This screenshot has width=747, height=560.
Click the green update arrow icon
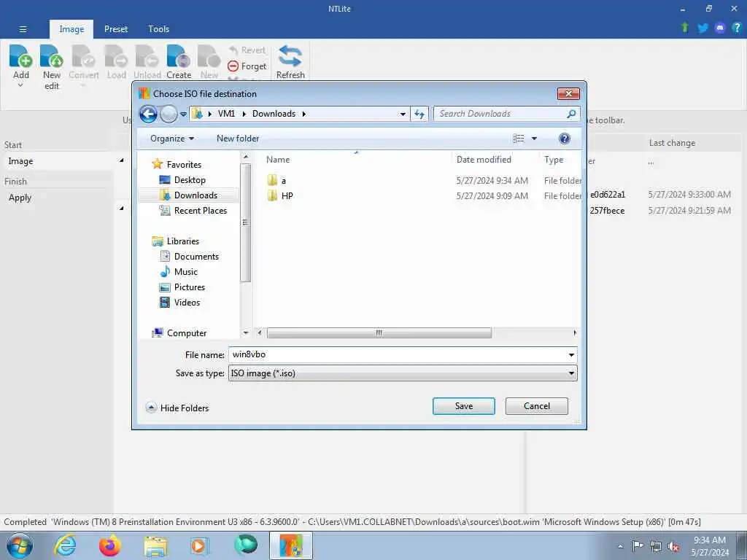(x=685, y=28)
